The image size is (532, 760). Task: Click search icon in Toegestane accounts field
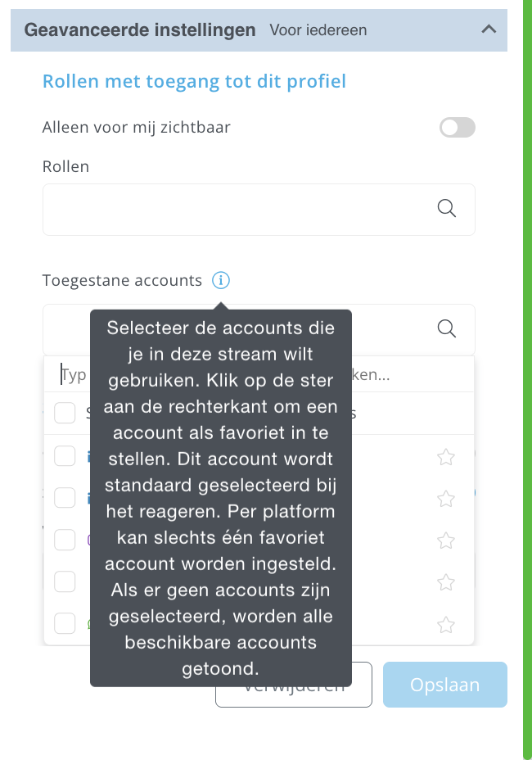point(446,328)
